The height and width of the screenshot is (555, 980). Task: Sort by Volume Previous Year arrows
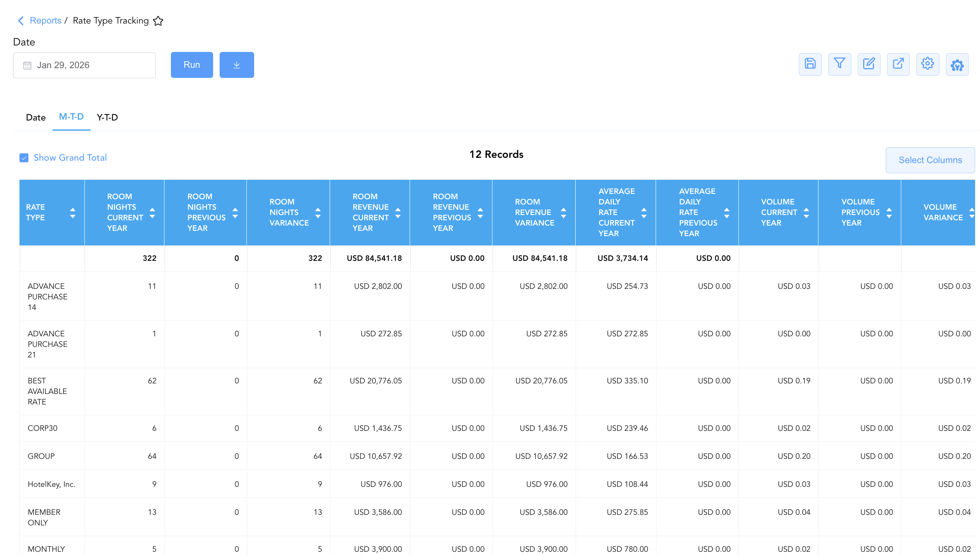(889, 213)
